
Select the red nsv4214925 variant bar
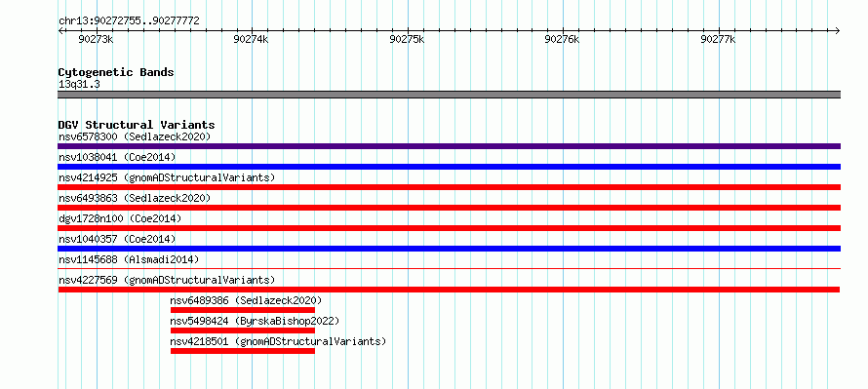(x=449, y=187)
